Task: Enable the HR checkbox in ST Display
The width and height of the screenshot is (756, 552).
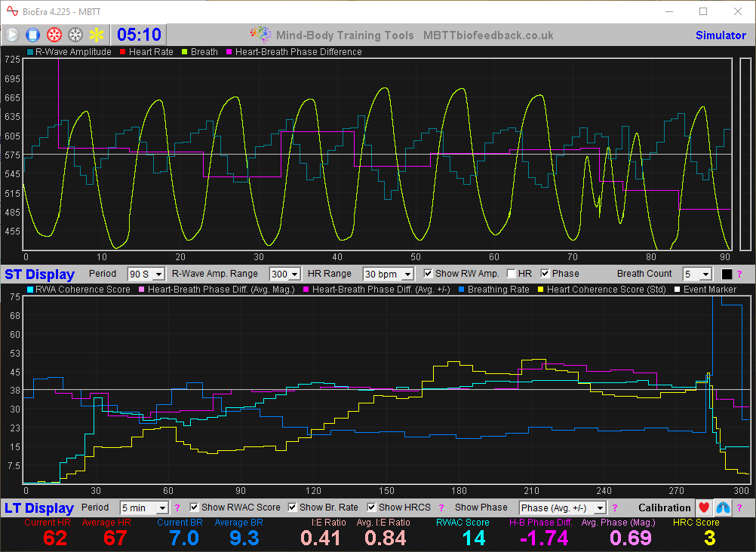Action: pos(512,273)
